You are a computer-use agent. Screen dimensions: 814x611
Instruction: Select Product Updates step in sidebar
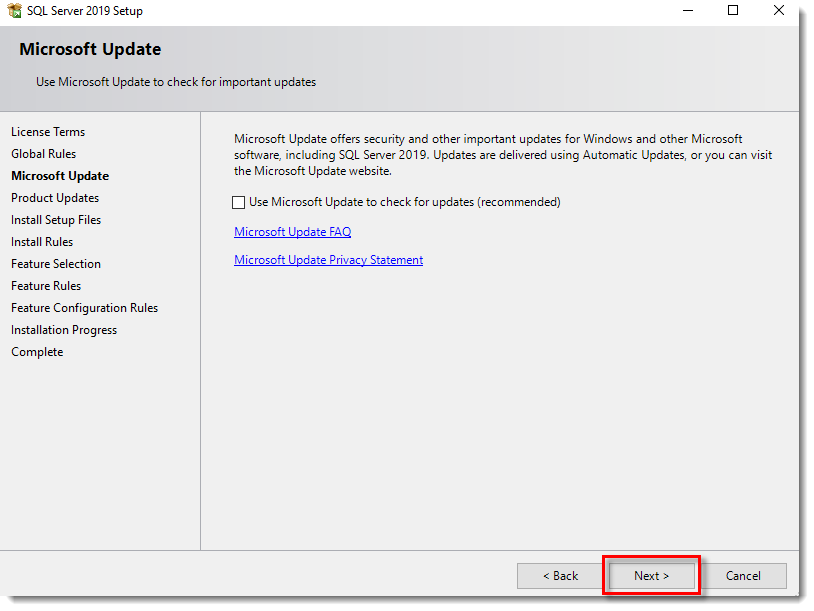pyautogui.click(x=55, y=198)
